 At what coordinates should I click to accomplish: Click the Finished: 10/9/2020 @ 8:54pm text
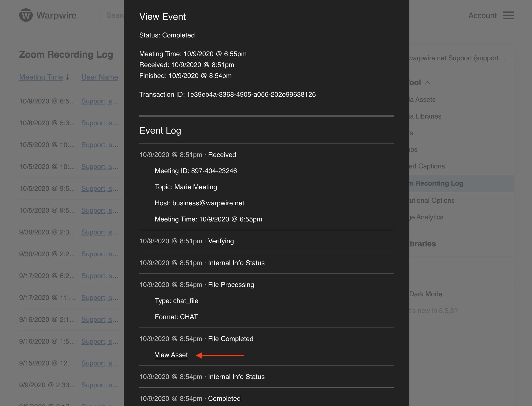185,76
